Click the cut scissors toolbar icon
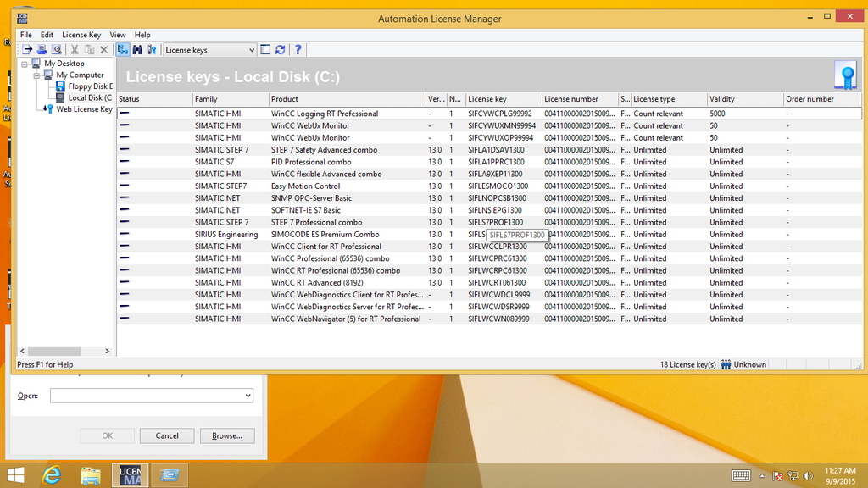 tap(75, 50)
